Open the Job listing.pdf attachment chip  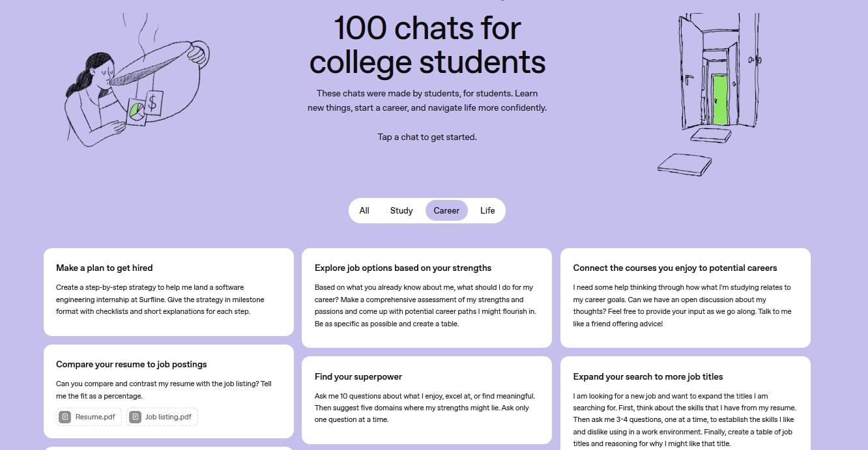tap(162, 417)
